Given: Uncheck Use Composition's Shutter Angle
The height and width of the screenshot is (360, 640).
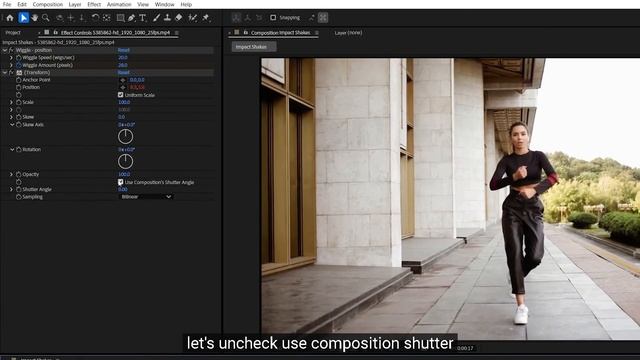Looking at the screenshot, I should [x=120, y=182].
